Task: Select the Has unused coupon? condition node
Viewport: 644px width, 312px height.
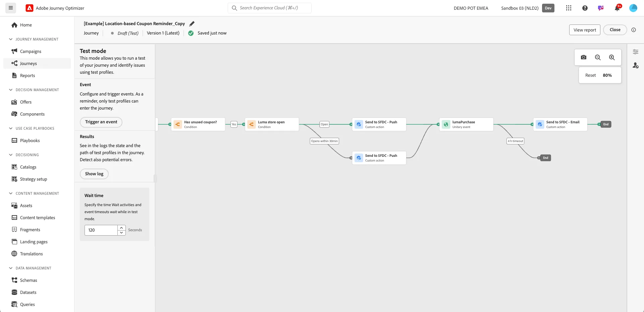Action: [198, 124]
